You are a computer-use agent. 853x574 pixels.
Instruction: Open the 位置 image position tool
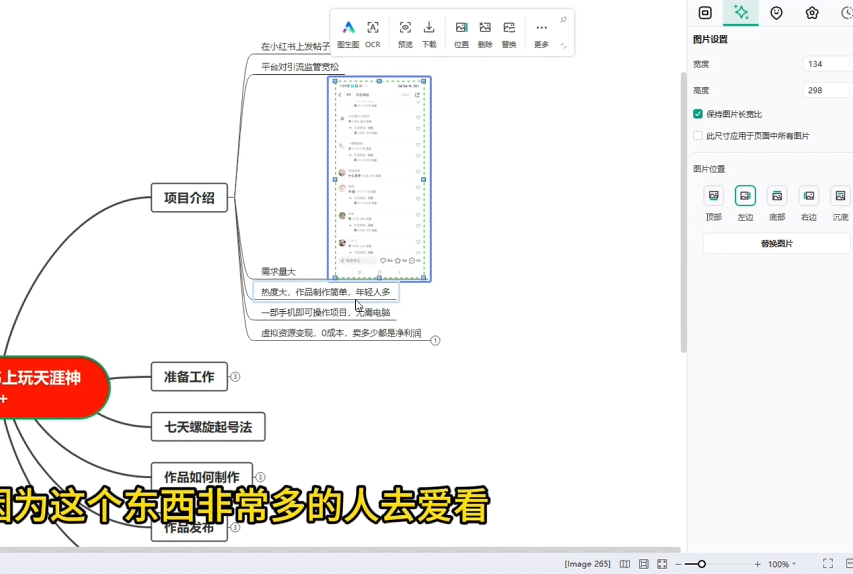[x=461, y=33]
